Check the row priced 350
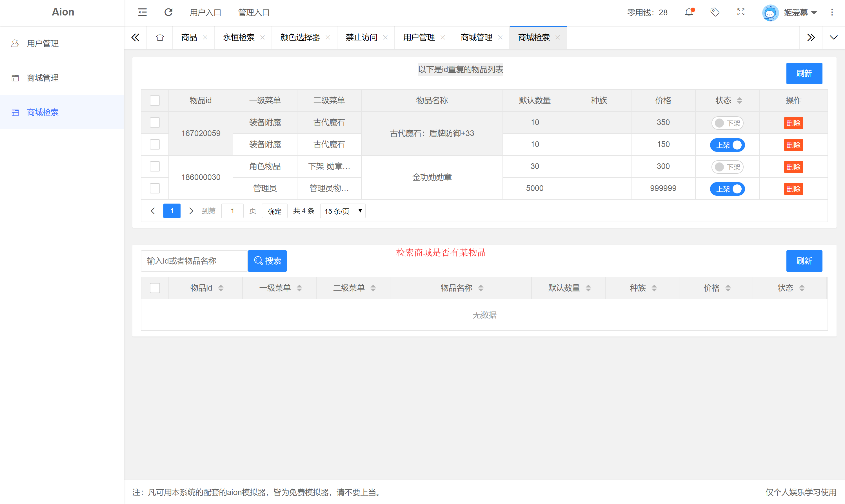Screen dimensions: 845x504 pyautogui.click(x=155, y=122)
